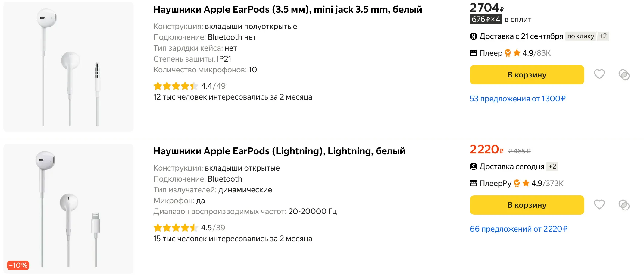The height and width of the screenshot is (275, 644).
Task: Open the 3.5 mm EarPods product image
Action: (68, 67)
